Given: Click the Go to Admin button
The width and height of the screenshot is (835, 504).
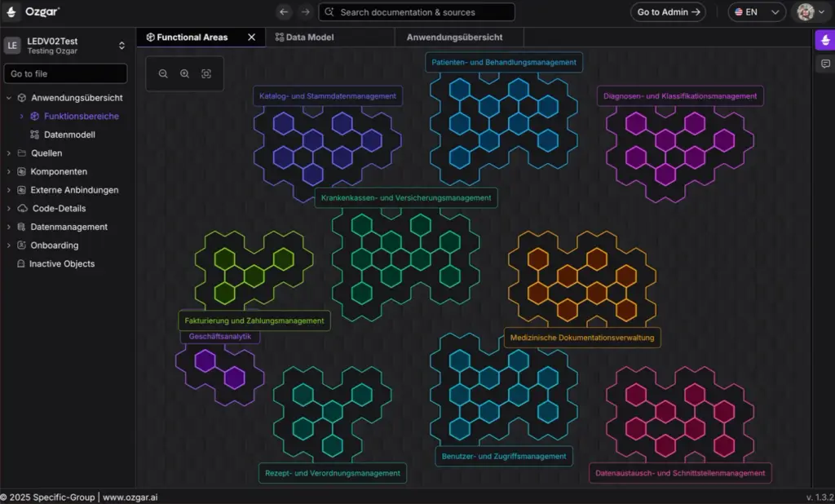Looking at the screenshot, I should (668, 12).
